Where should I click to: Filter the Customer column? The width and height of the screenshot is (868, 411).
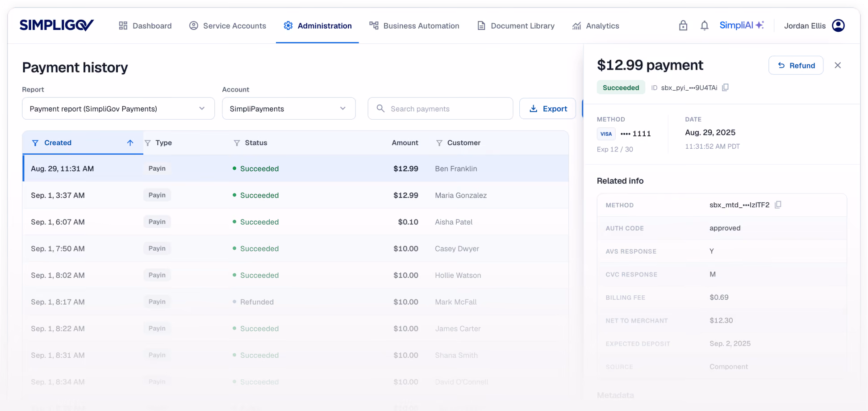pyautogui.click(x=439, y=143)
